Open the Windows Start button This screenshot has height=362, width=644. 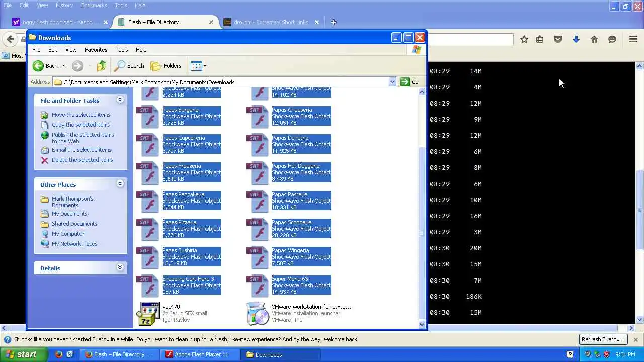24,354
